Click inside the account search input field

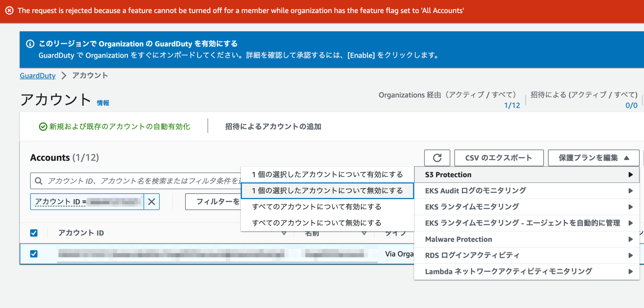pos(157,180)
